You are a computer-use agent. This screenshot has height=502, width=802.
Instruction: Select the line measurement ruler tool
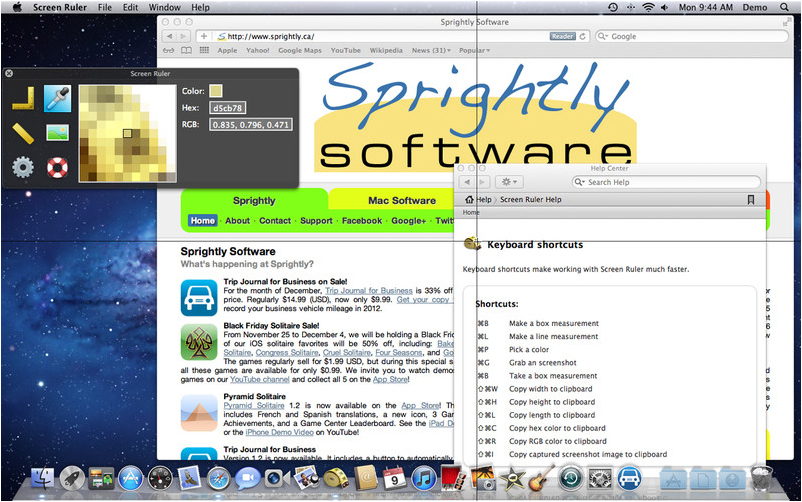click(x=23, y=133)
